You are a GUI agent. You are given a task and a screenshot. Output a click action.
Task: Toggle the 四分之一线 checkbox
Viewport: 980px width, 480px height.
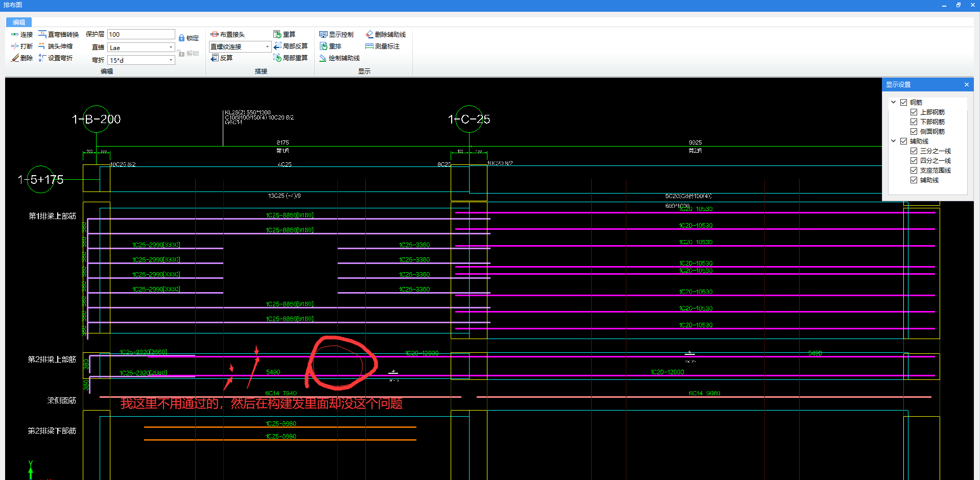914,160
